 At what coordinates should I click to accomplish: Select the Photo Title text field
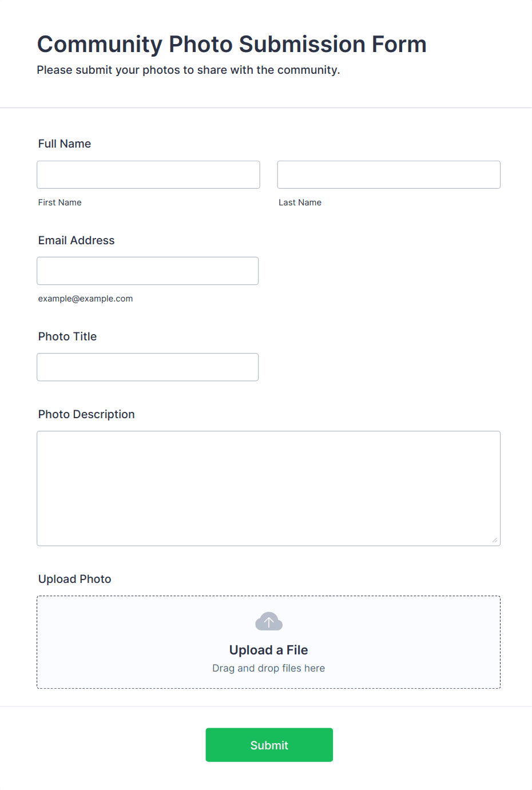[148, 367]
